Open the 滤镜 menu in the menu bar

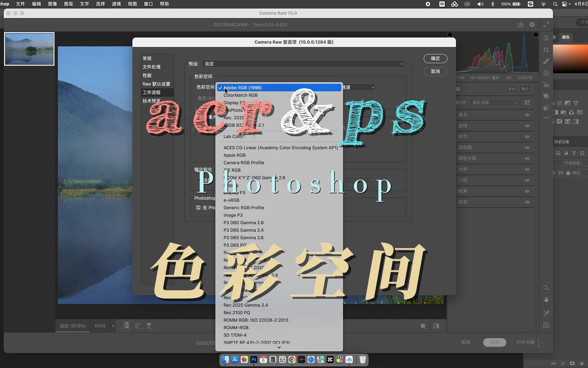click(116, 4)
